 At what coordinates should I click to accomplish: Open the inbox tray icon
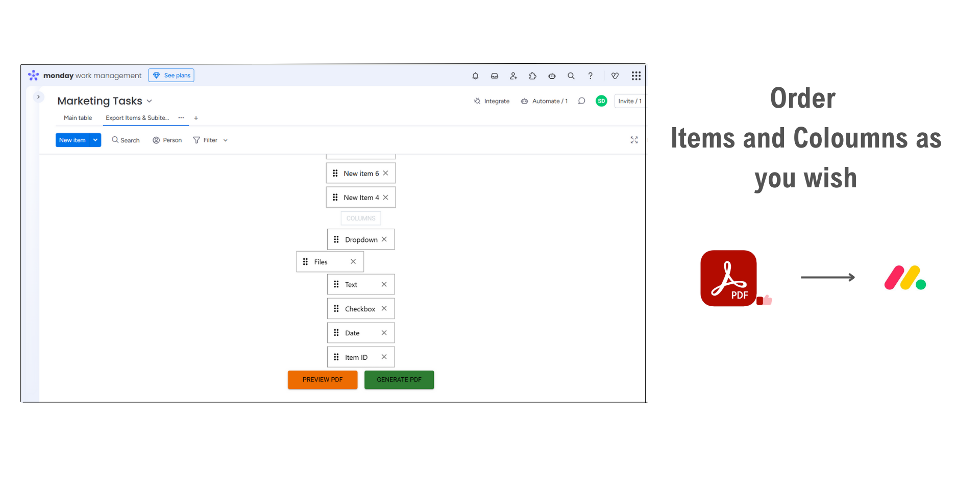[494, 76]
